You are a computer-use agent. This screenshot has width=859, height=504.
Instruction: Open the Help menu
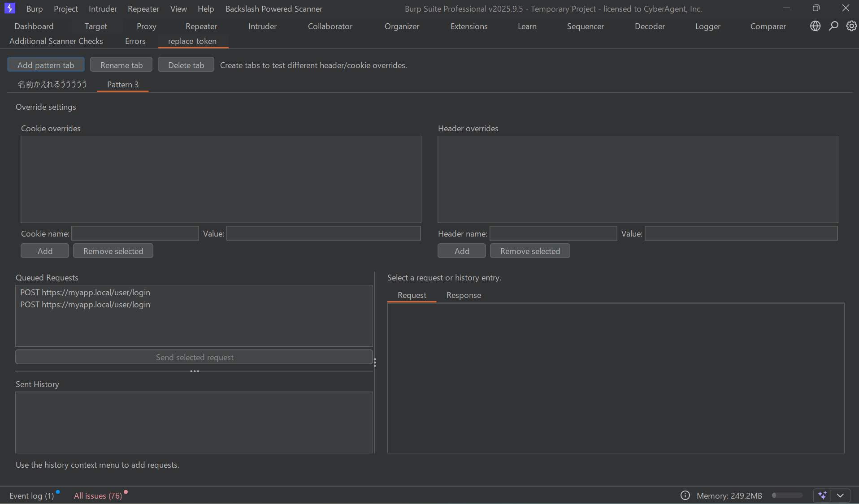point(206,9)
